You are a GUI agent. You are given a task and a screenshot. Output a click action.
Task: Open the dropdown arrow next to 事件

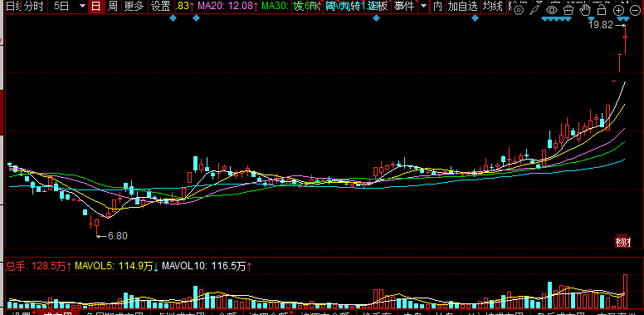click(x=424, y=6)
